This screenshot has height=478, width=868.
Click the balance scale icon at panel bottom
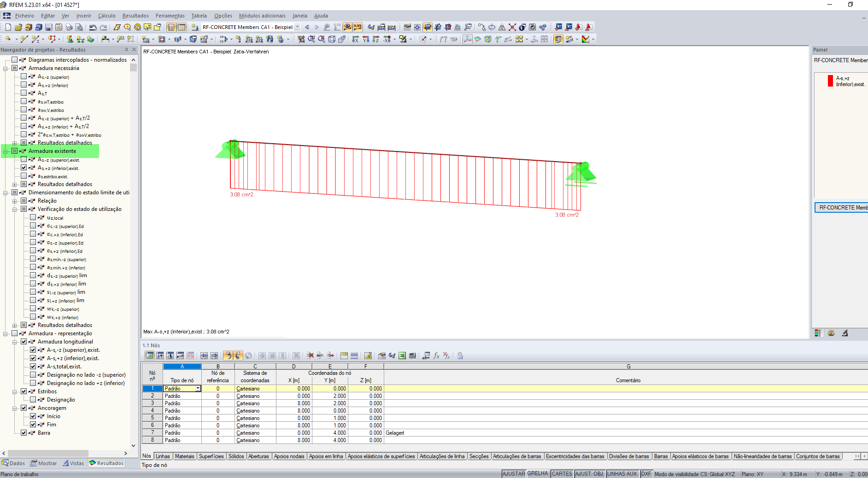[831, 333]
